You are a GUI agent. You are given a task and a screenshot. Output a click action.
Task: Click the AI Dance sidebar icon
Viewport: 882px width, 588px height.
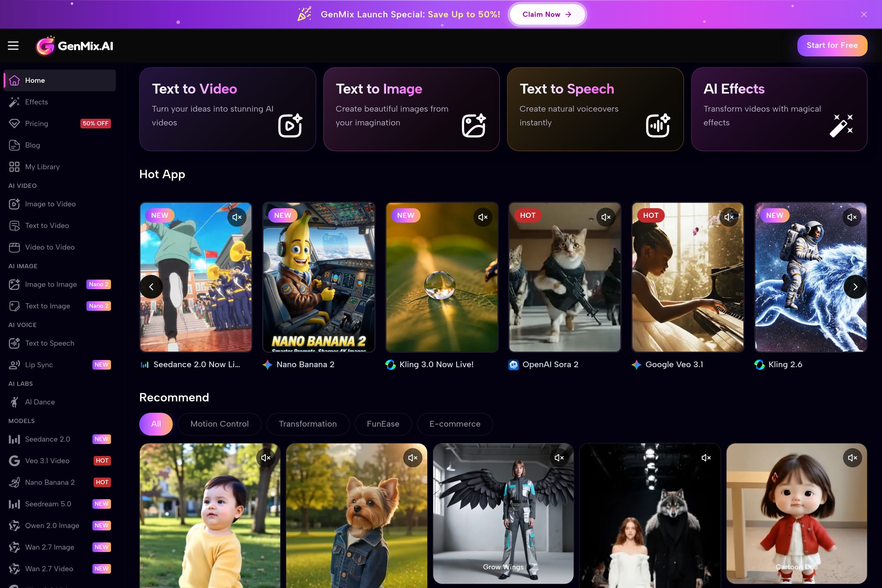click(x=14, y=402)
